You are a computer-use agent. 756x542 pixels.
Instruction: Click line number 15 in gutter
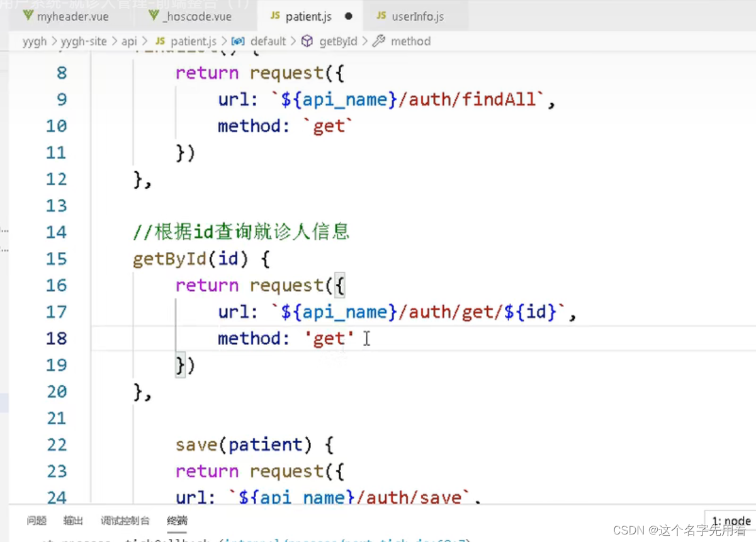tap(56, 259)
